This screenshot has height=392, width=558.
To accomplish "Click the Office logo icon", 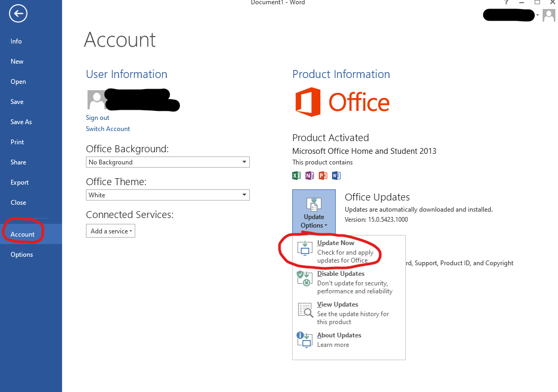I will pyautogui.click(x=308, y=102).
